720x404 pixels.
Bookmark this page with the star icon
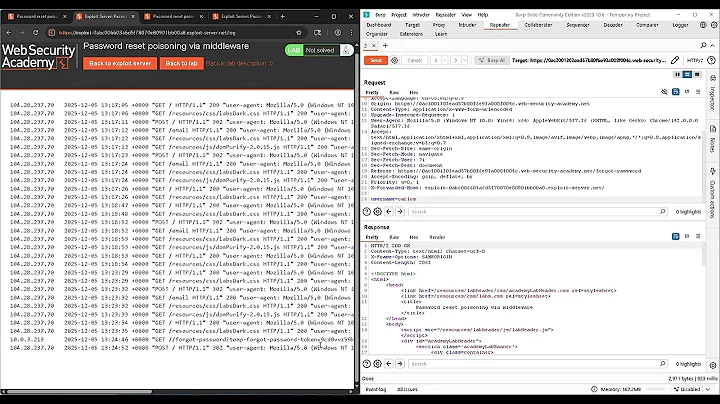(299, 33)
